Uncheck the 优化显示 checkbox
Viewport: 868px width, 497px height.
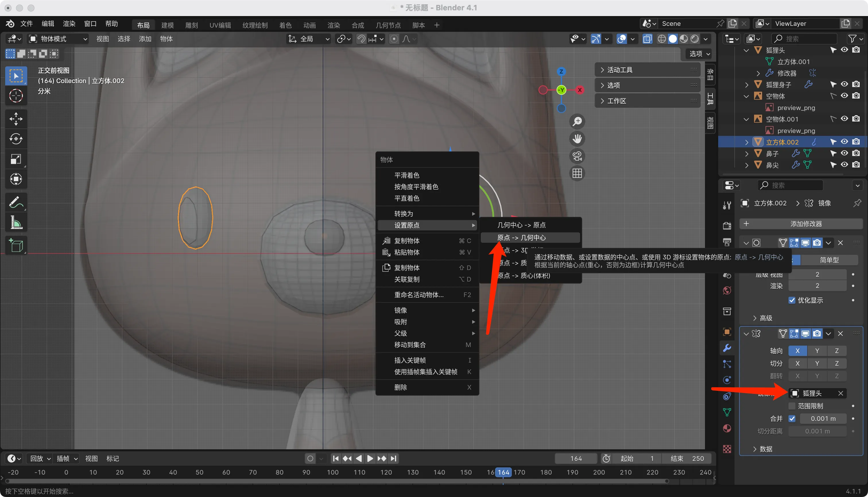[792, 300]
